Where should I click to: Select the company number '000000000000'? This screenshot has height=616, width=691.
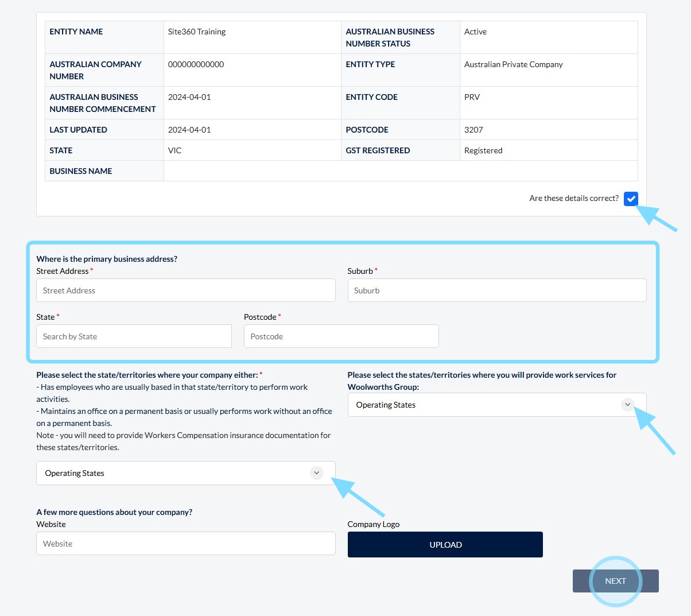point(196,64)
